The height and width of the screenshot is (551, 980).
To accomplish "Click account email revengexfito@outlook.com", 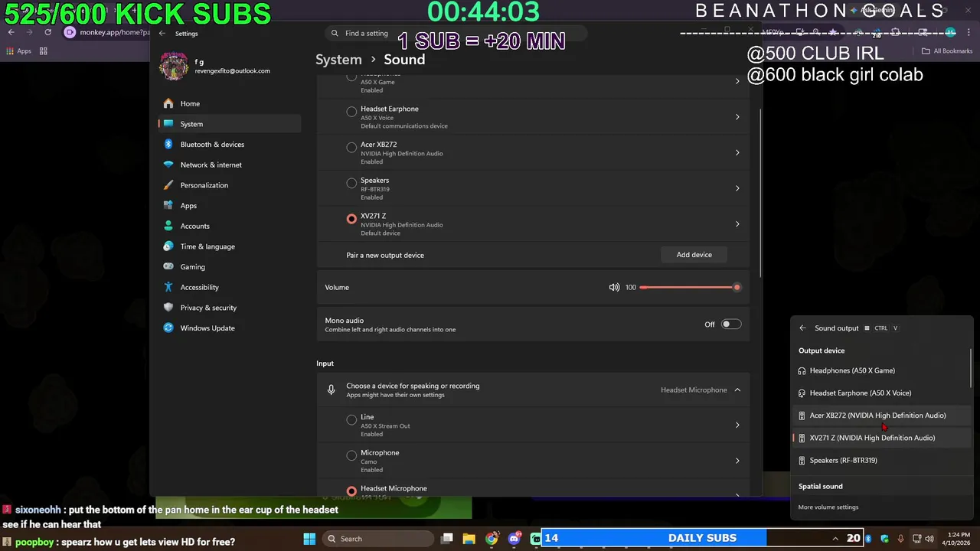I will 232,71.
